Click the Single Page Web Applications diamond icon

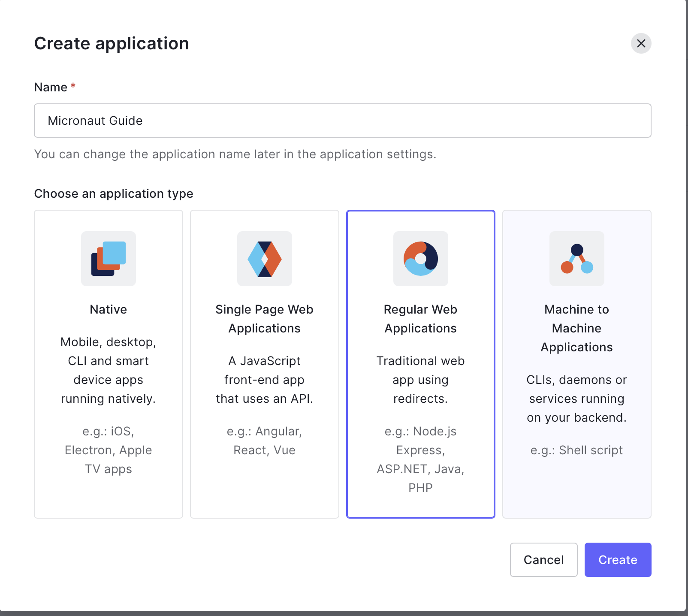point(265,259)
